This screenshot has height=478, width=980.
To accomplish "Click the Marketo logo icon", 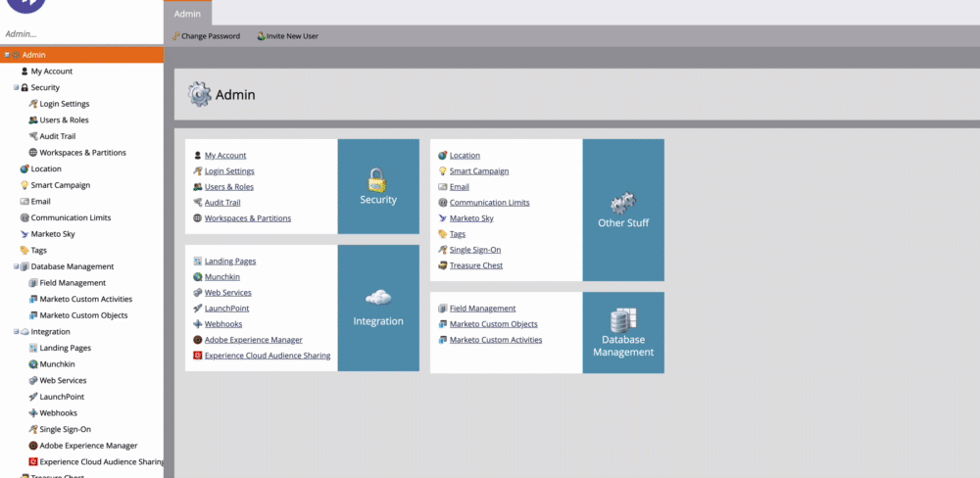I will pos(25,6).
